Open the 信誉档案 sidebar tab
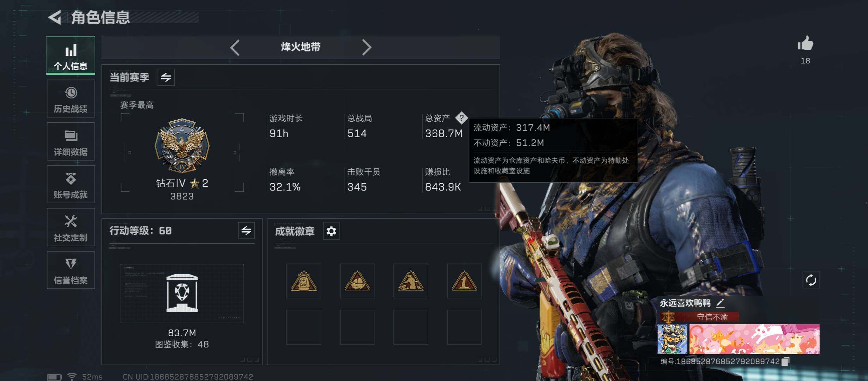The image size is (868, 381). 71,270
